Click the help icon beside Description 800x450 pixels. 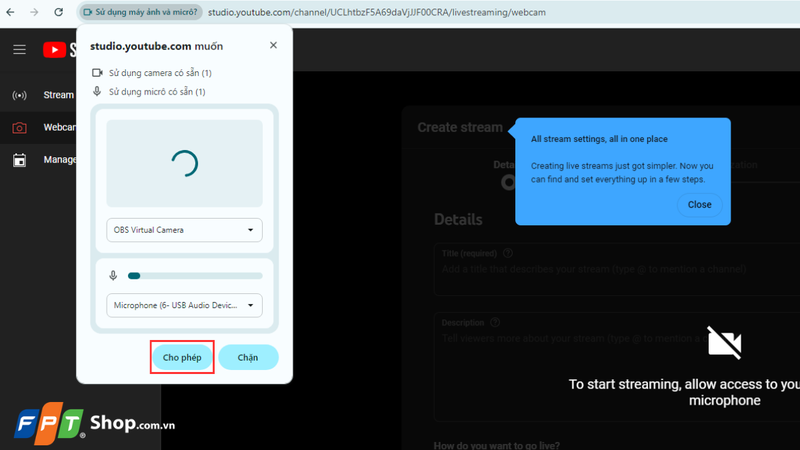click(495, 322)
